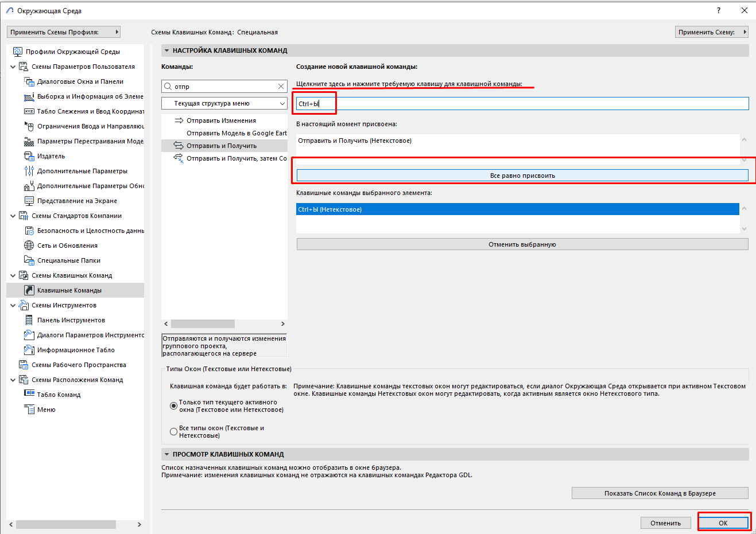Click the Special Folders icon

pyautogui.click(x=29, y=260)
